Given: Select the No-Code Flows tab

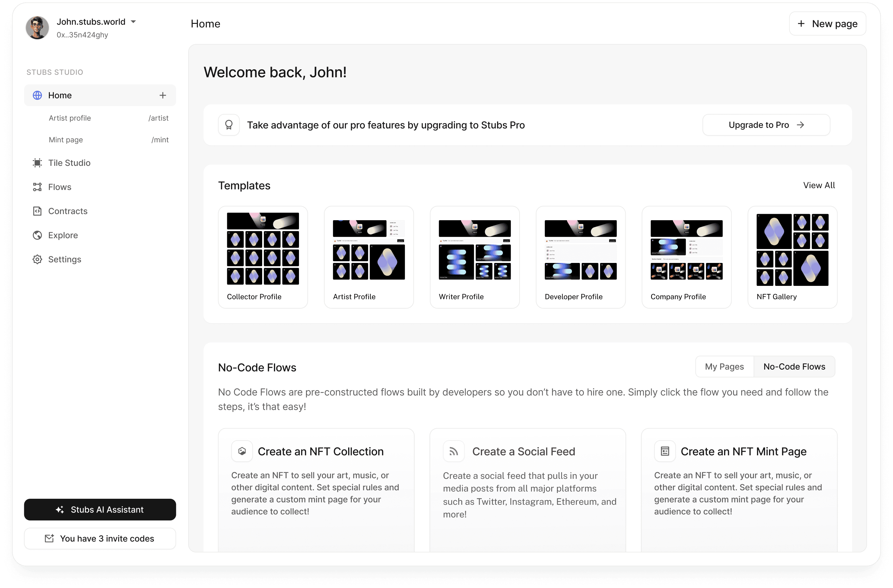Looking at the screenshot, I should click(794, 367).
